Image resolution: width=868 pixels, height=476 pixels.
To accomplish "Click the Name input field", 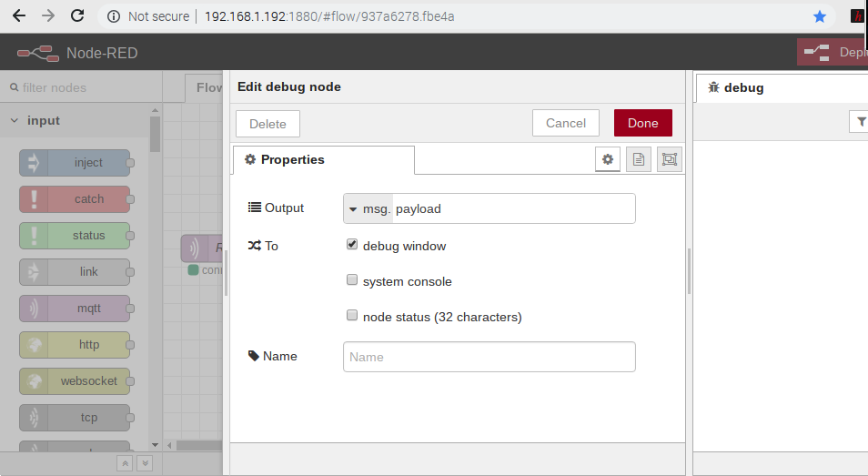I will click(490, 357).
